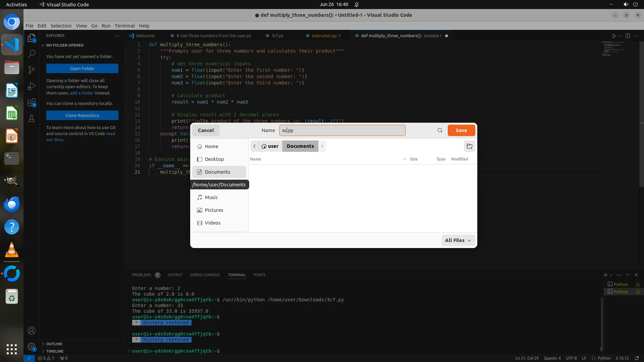Toggle the split editor layout icon

point(628,36)
